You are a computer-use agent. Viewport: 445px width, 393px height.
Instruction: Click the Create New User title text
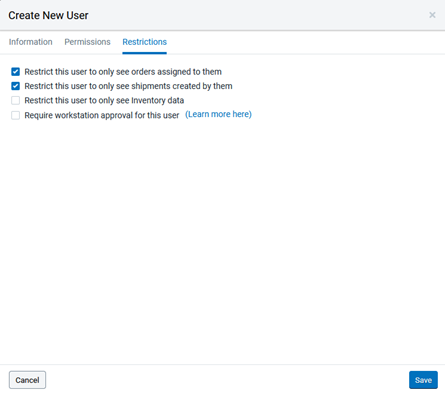[x=48, y=15]
